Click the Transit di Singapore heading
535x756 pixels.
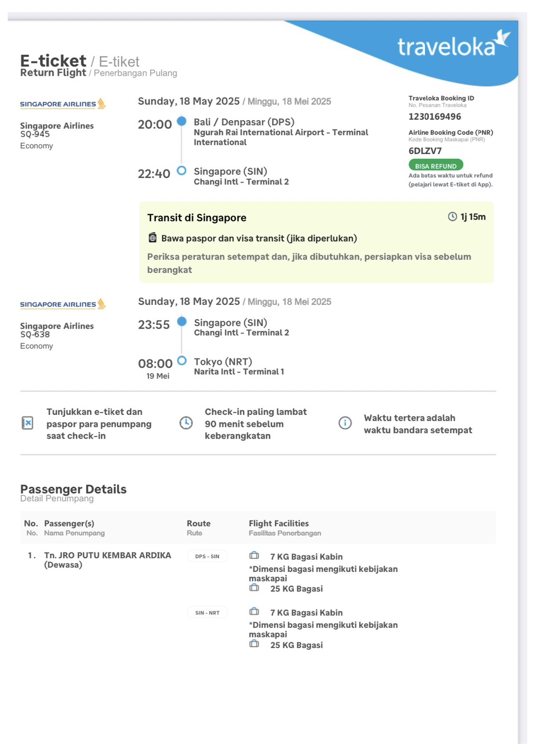pyautogui.click(x=197, y=218)
